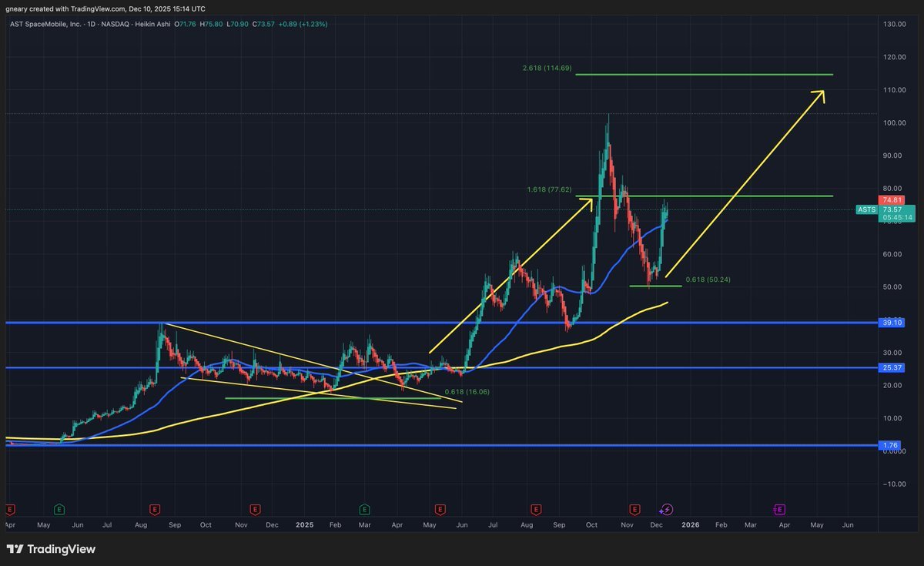Screen dimensions: 924x566
Task: Click the gneary created with TradingView.com caption
Action: [105, 8]
